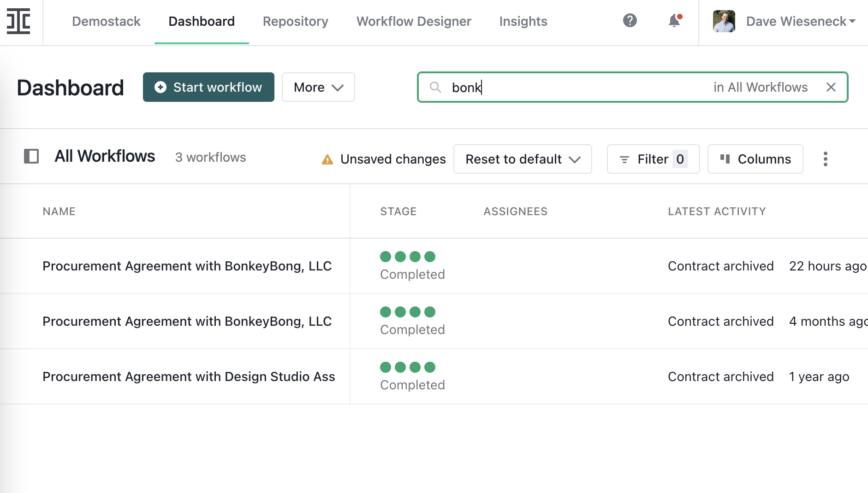Switch to Workflow Designer tab
The image size is (868, 493).
point(414,21)
